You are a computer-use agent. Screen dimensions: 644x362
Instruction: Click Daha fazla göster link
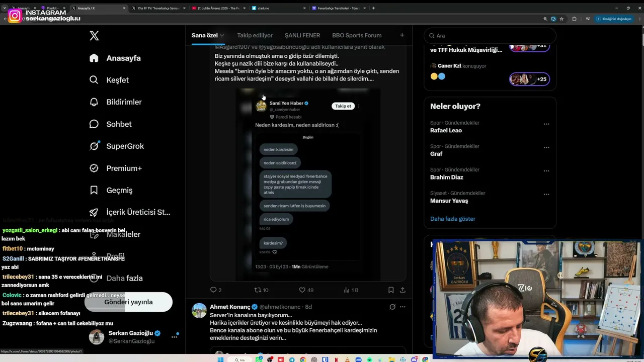coord(452,219)
